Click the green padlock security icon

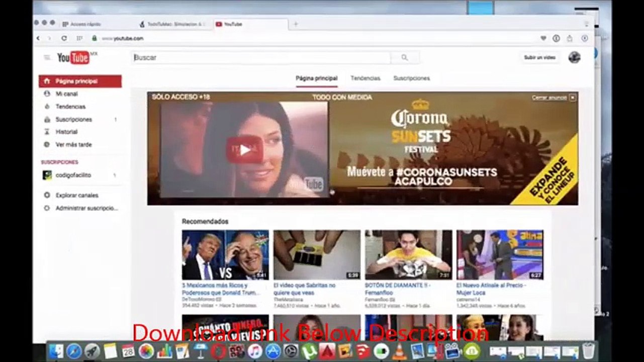(94, 38)
